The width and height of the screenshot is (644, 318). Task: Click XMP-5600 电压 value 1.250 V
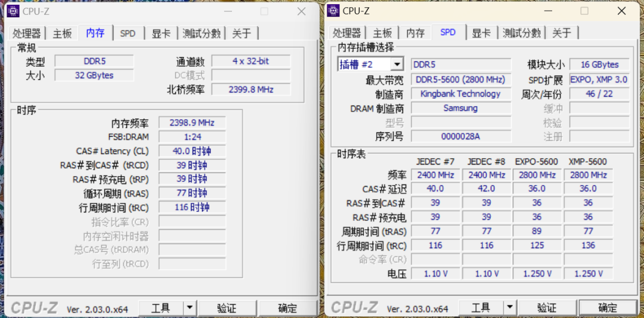click(x=588, y=273)
